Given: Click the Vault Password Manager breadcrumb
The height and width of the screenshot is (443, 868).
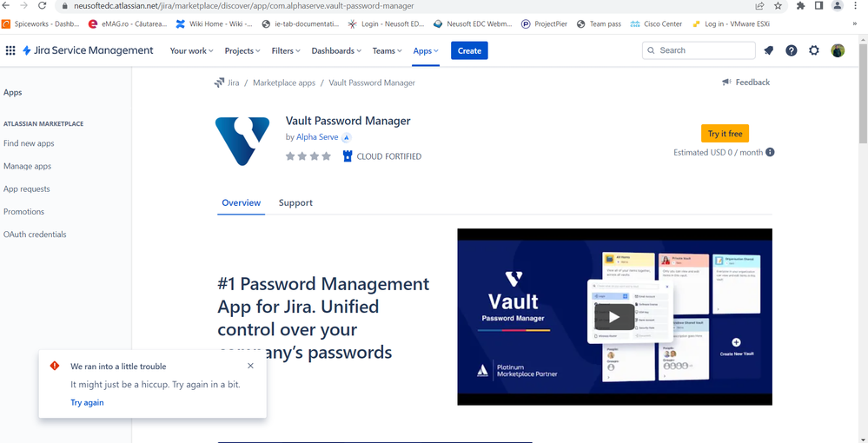Looking at the screenshot, I should 372,83.
